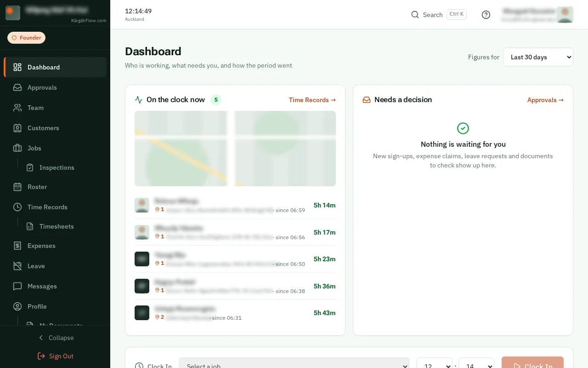Image resolution: width=588 pixels, height=368 pixels.
Task: Open the Expenses menu item label
Action: click(x=41, y=246)
